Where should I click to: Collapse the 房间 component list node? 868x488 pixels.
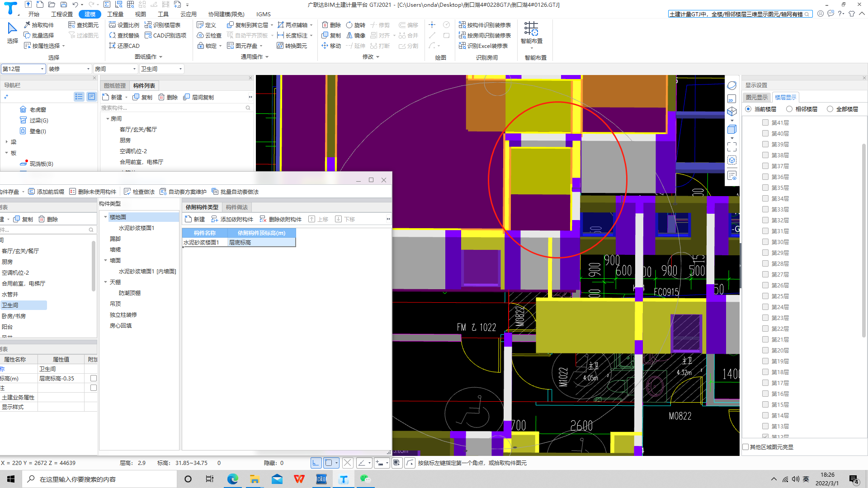pos(108,119)
